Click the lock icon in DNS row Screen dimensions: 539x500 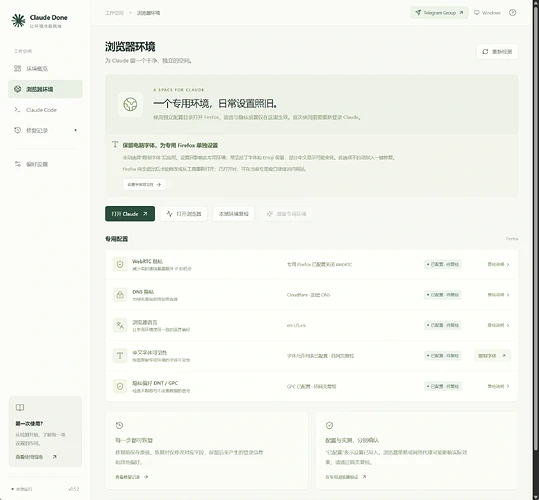pyautogui.click(x=120, y=295)
